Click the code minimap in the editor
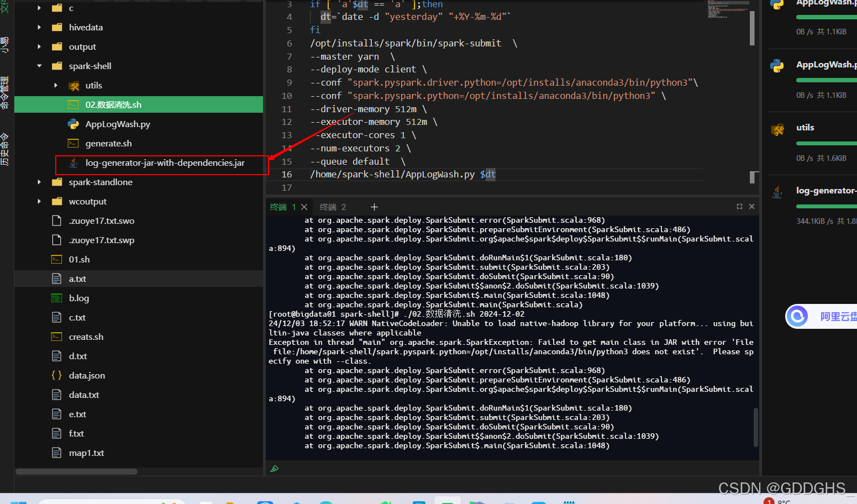Screen dimensions: 857x504 coord(727,10)
